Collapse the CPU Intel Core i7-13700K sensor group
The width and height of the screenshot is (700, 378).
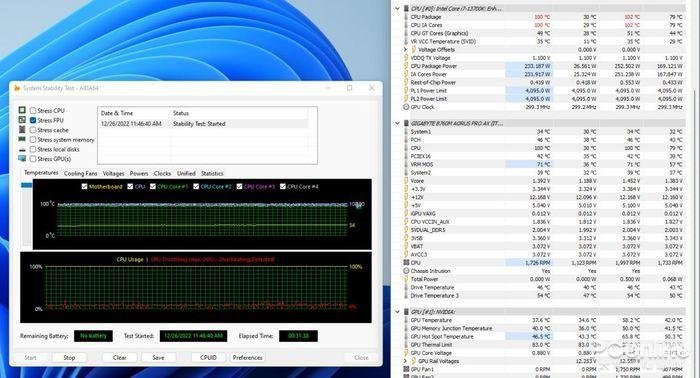[x=397, y=8]
